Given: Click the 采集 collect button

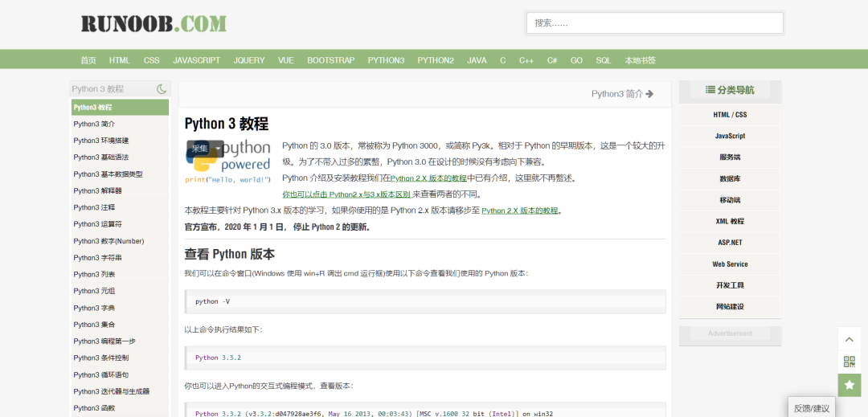Looking at the screenshot, I should pyautogui.click(x=199, y=149).
